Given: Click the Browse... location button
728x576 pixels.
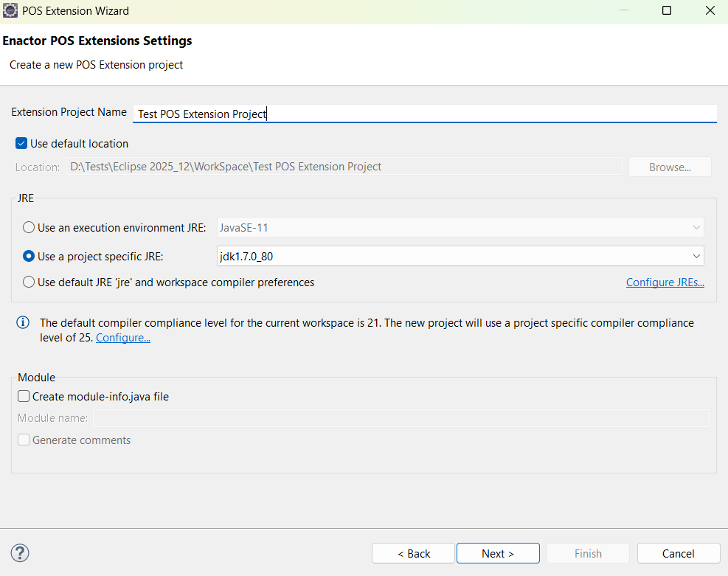Looking at the screenshot, I should pos(669,167).
